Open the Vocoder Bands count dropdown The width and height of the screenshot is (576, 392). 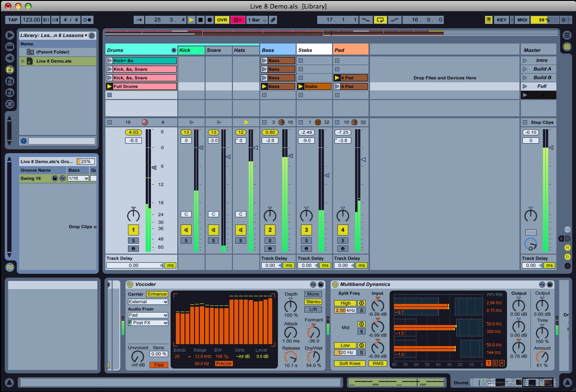(182, 357)
